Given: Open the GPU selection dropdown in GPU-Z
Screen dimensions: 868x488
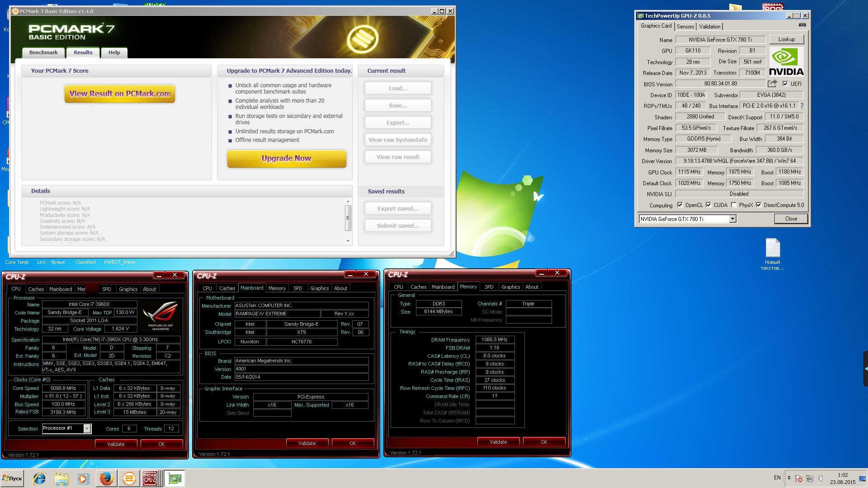Looking at the screenshot, I should tap(733, 219).
